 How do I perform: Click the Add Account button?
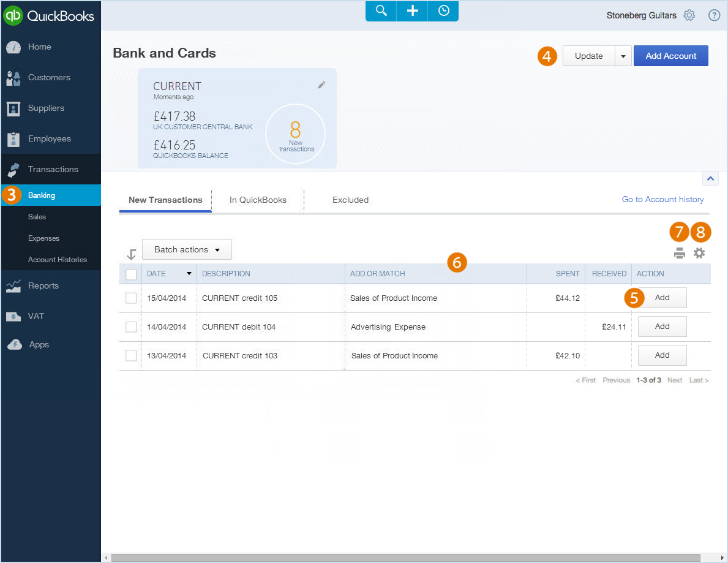click(x=671, y=55)
